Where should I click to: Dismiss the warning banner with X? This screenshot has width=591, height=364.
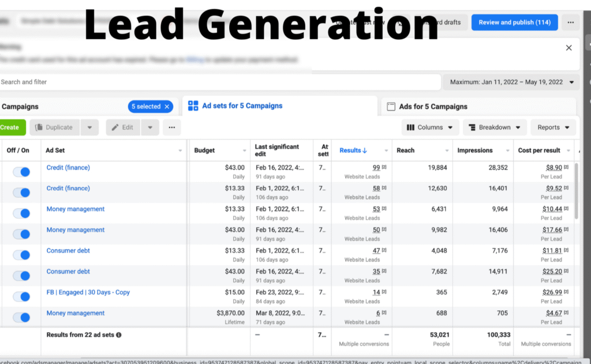568,48
